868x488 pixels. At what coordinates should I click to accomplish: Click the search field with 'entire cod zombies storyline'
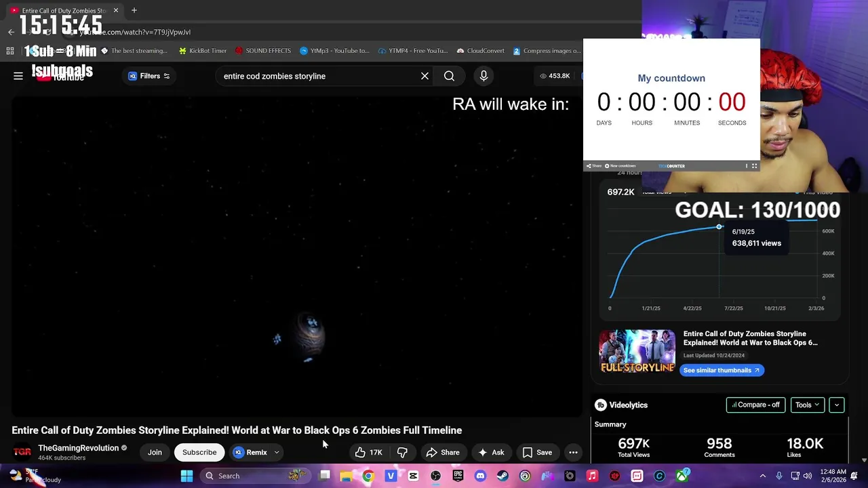[319, 76]
